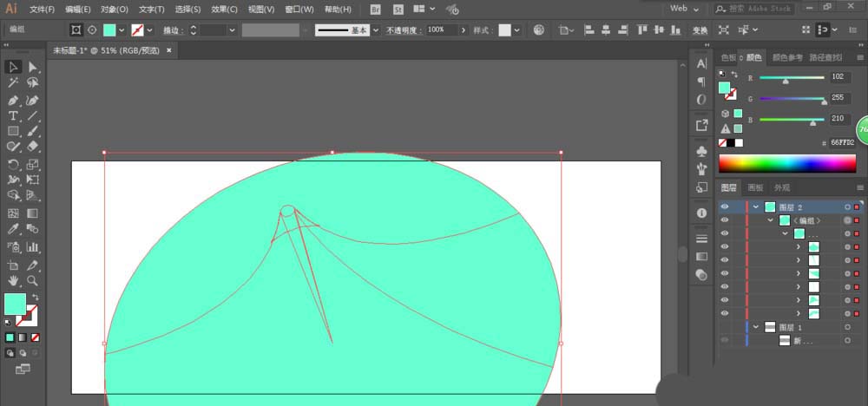The image size is (868, 406).
Task: Select the Zoom tool
Action: coord(33,280)
